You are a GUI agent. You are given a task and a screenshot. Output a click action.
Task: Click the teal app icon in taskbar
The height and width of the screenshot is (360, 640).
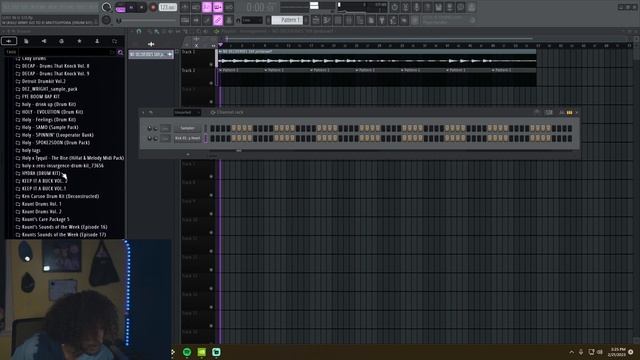(216, 352)
